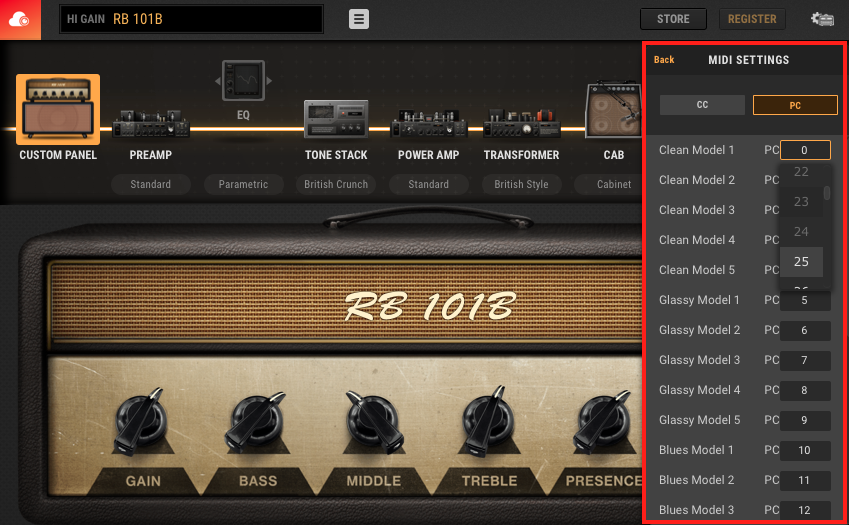Open the settings gear icon
This screenshot has width=849, height=525.
(x=822, y=19)
